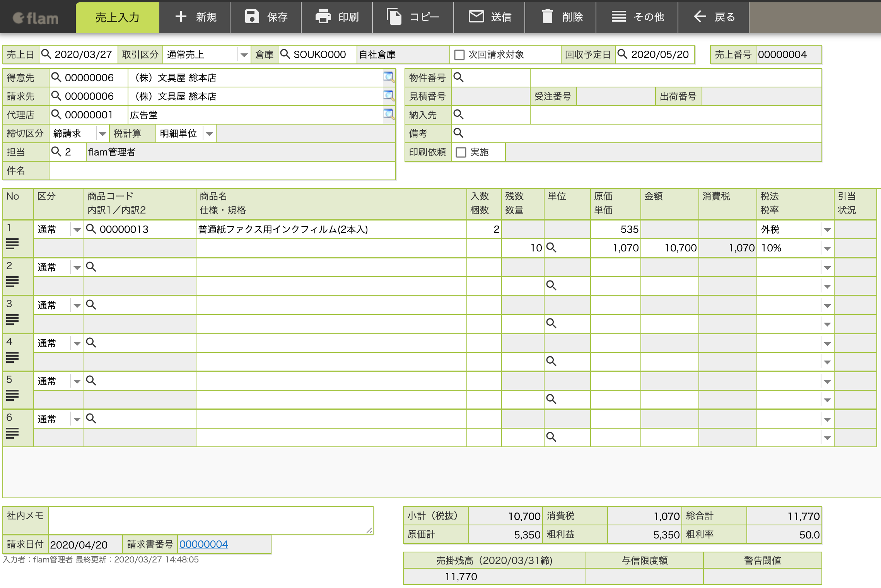Image resolution: width=881 pixels, height=588 pixels.
Task: Open row 6 line menu handle icon
Action: [12, 433]
